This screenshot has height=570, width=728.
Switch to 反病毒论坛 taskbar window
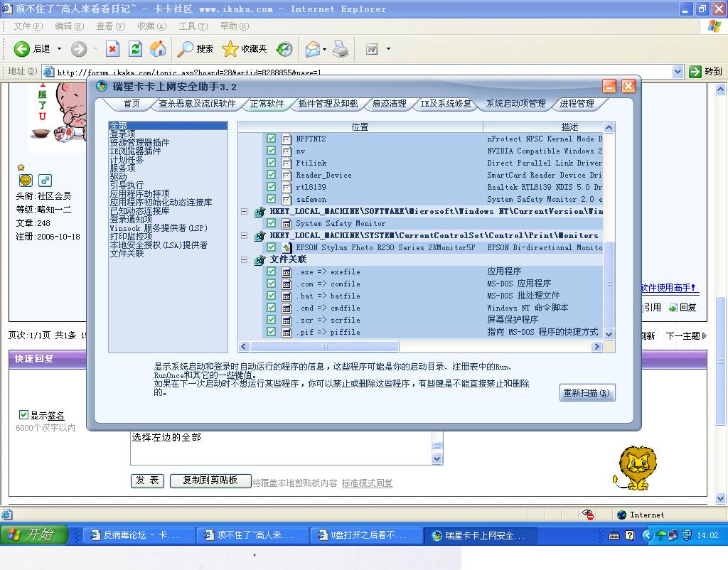coord(139,535)
